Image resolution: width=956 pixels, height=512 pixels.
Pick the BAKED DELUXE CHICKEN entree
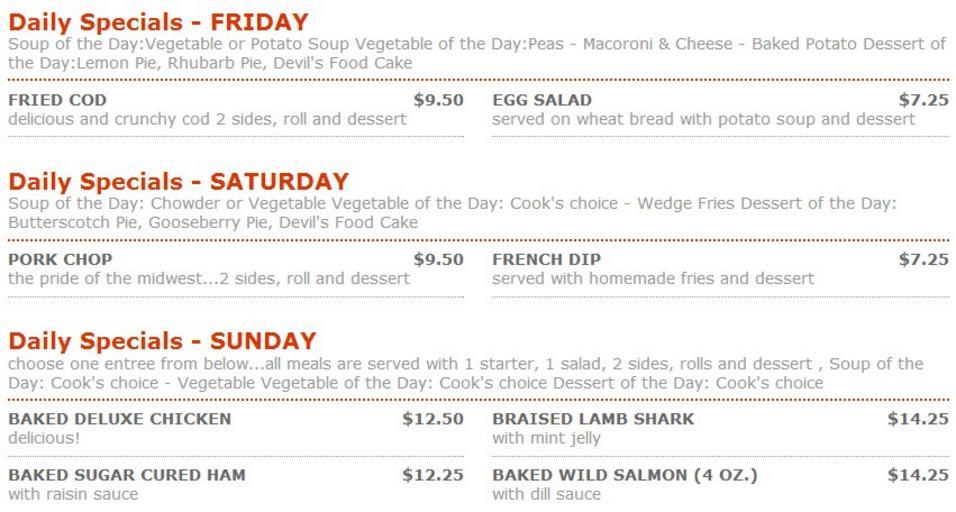[119, 419]
